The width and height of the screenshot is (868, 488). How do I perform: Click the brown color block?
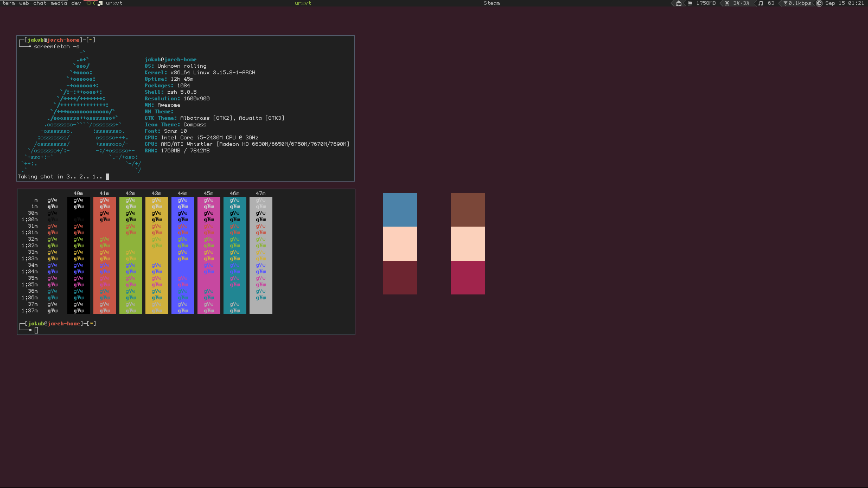(x=468, y=210)
